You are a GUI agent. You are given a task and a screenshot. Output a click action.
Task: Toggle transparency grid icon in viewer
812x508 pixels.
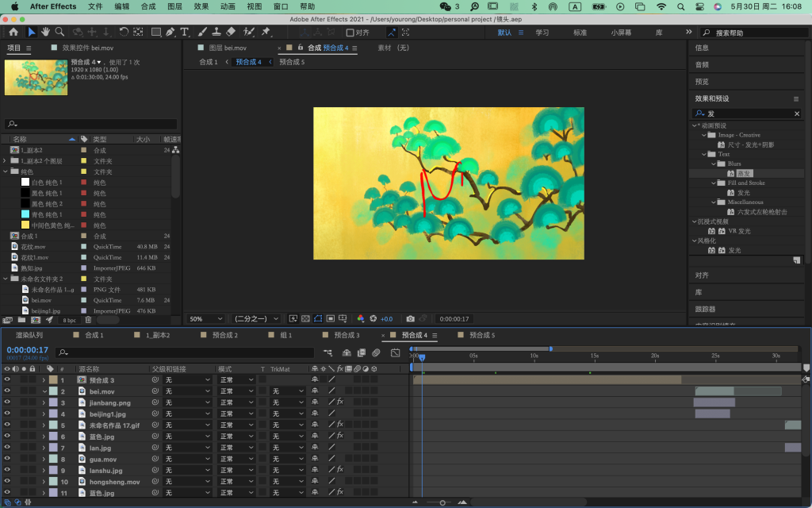[305, 319]
